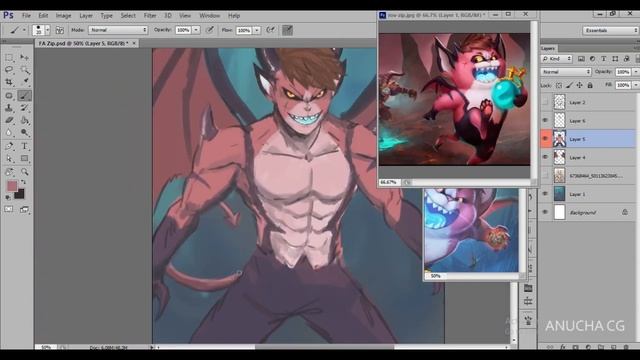This screenshot has width=640, height=360.
Task: Open the File menu
Action: 26,16
